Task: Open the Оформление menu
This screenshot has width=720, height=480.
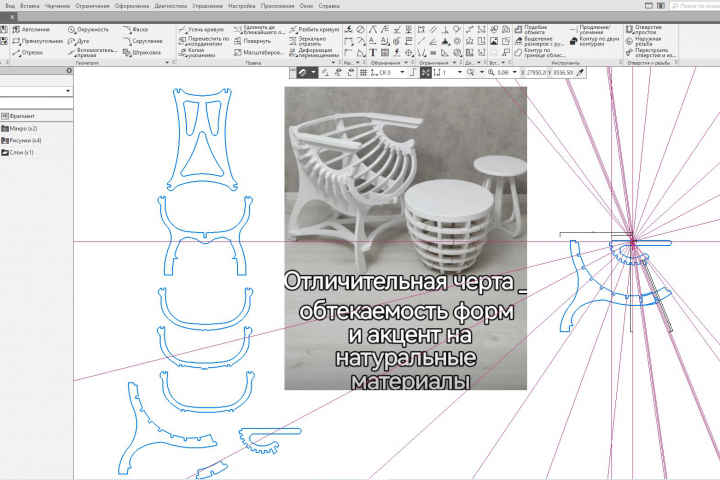Action: pos(132,6)
